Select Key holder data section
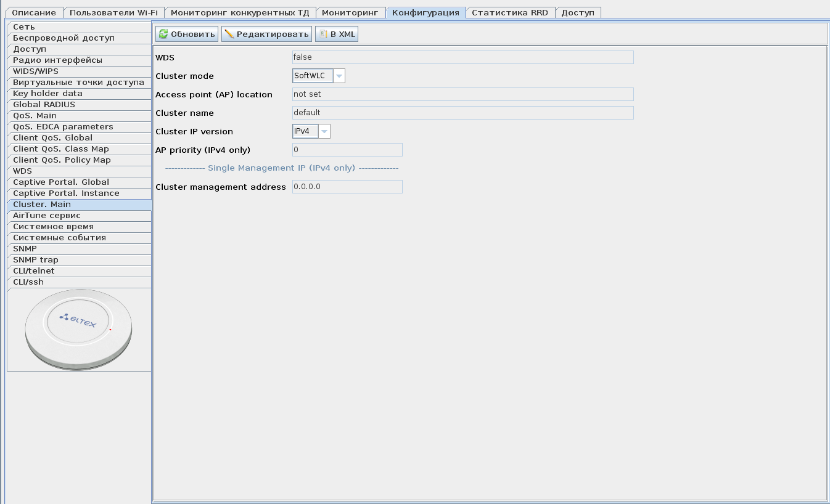Screen dimensions: 830x504 79,94
